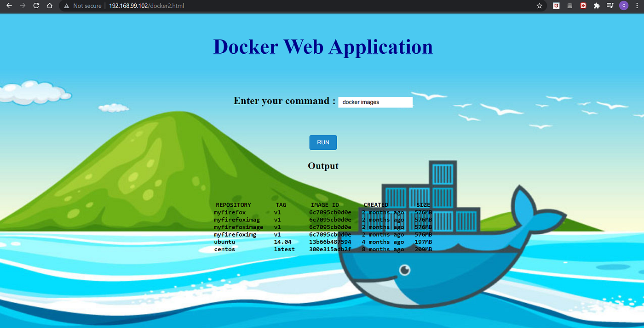
Task: Open Chrome's three-dot menu
Action: (637, 6)
